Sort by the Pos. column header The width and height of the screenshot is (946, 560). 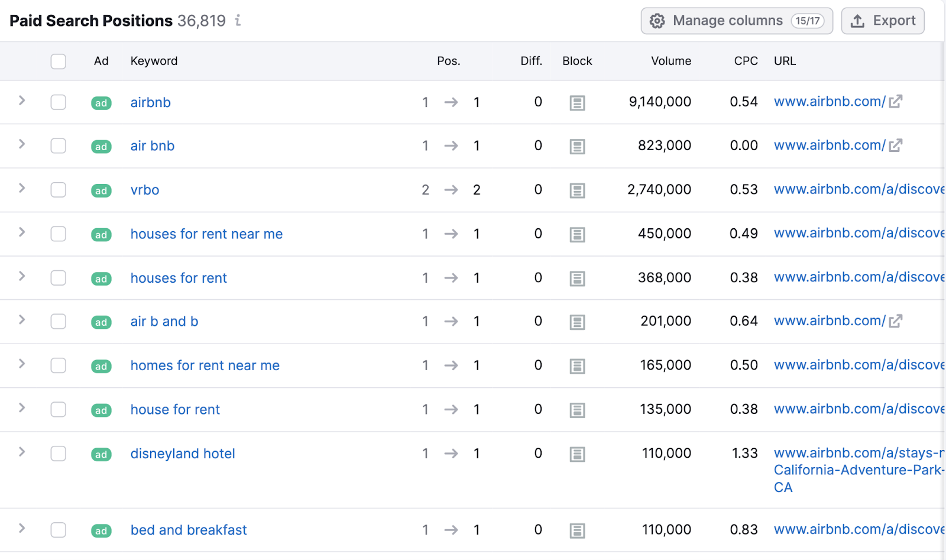pyautogui.click(x=449, y=61)
